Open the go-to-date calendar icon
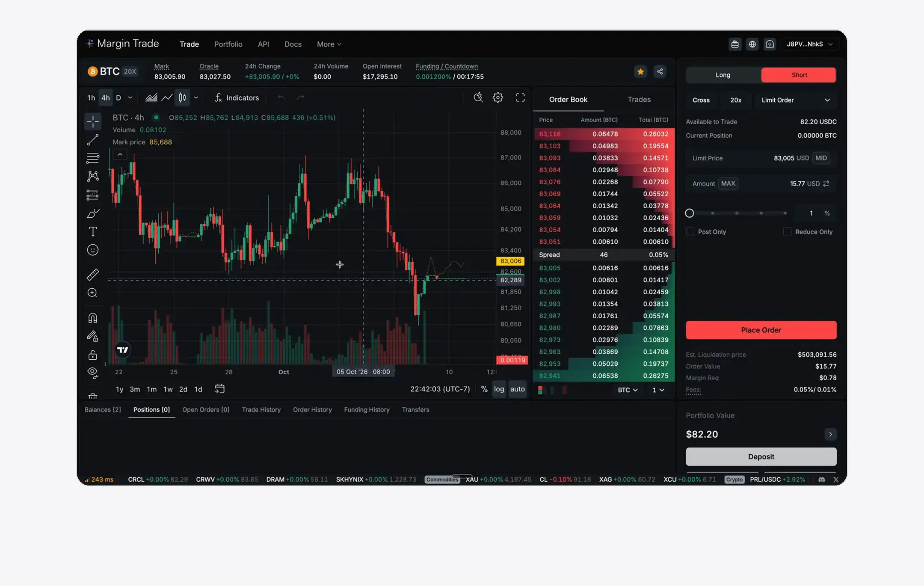Image resolution: width=924 pixels, height=586 pixels. 219,389
